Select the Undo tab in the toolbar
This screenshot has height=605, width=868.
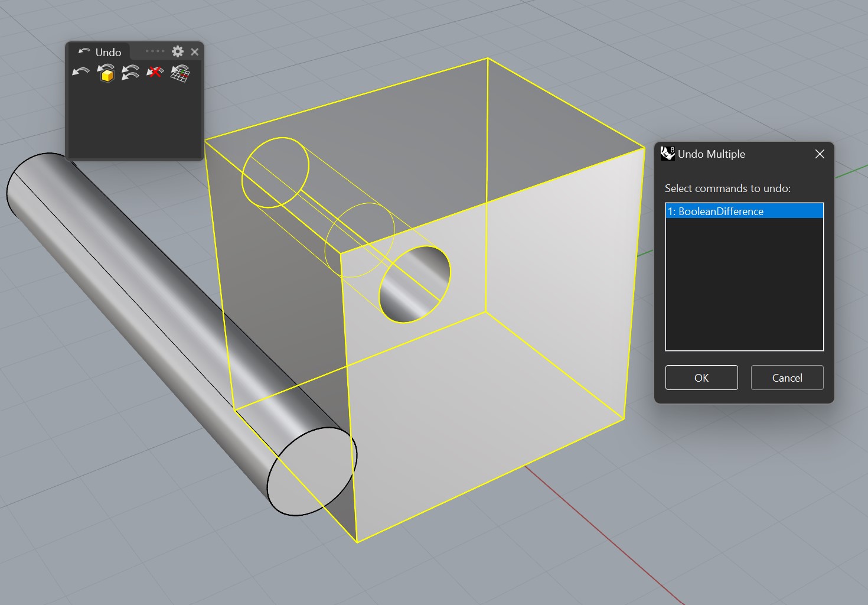pos(100,52)
